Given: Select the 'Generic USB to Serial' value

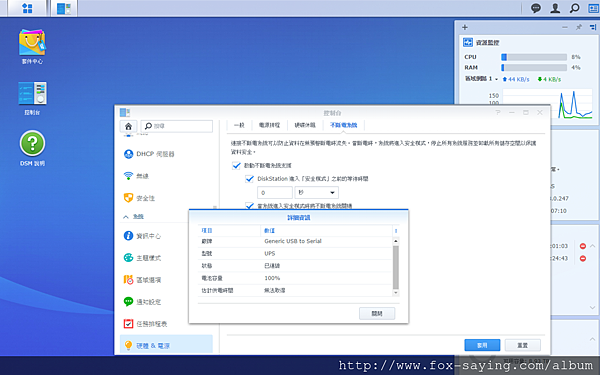Looking at the screenshot, I should pos(293,241).
